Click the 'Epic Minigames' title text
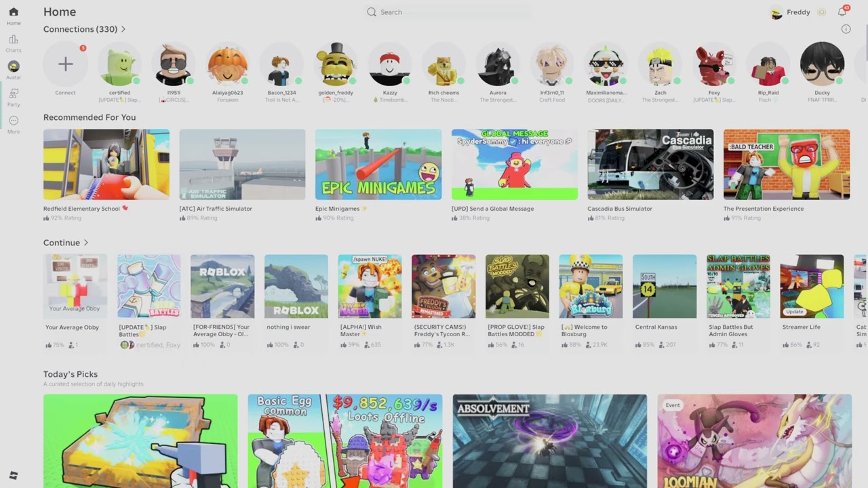This screenshot has width=868, height=488. click(337, 209)
